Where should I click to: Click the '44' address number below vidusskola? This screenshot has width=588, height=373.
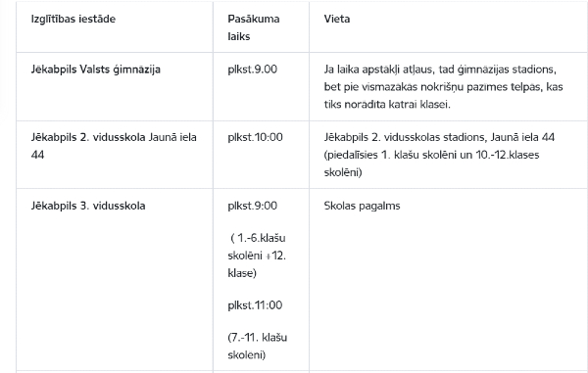click(x=37, y=155)
